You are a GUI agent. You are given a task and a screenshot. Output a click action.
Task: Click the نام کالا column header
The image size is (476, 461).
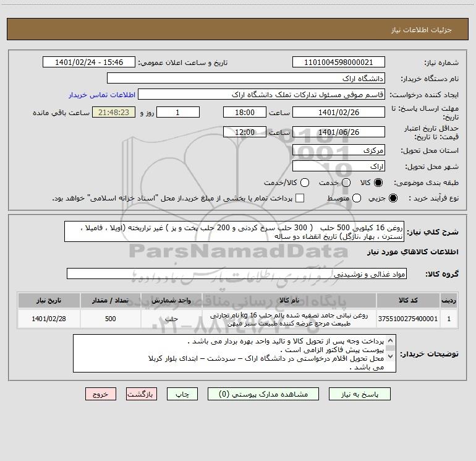[289, 300]
